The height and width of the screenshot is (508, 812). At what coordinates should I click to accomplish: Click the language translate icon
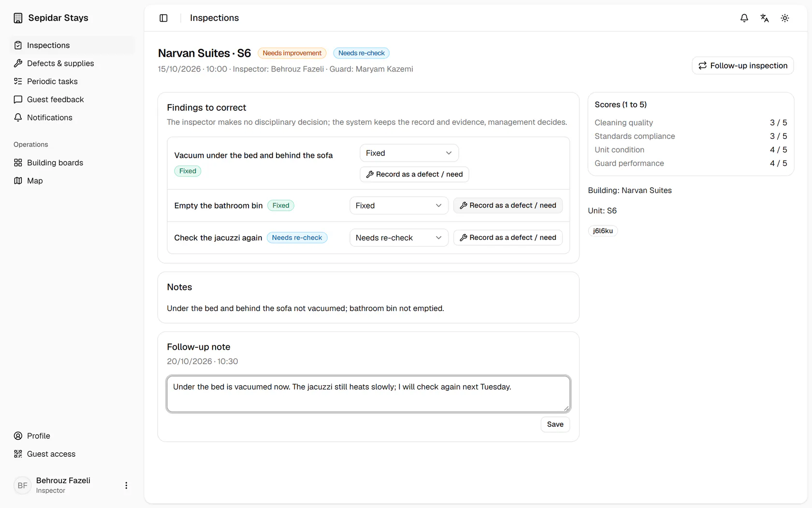pos(765,18)
